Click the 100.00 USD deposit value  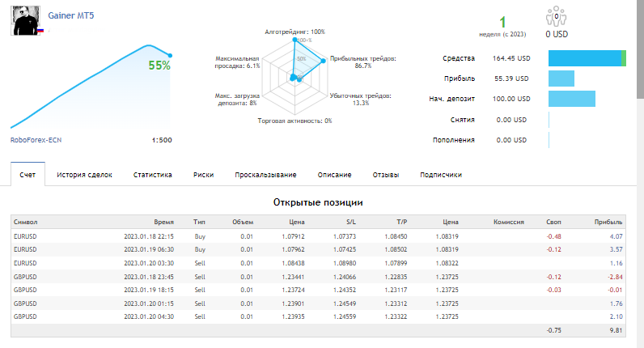(511, 99)
